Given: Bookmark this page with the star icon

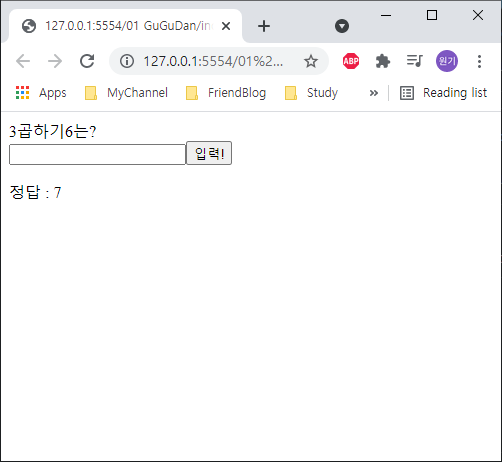Looking at the screenshot, I should click(311, 61).
